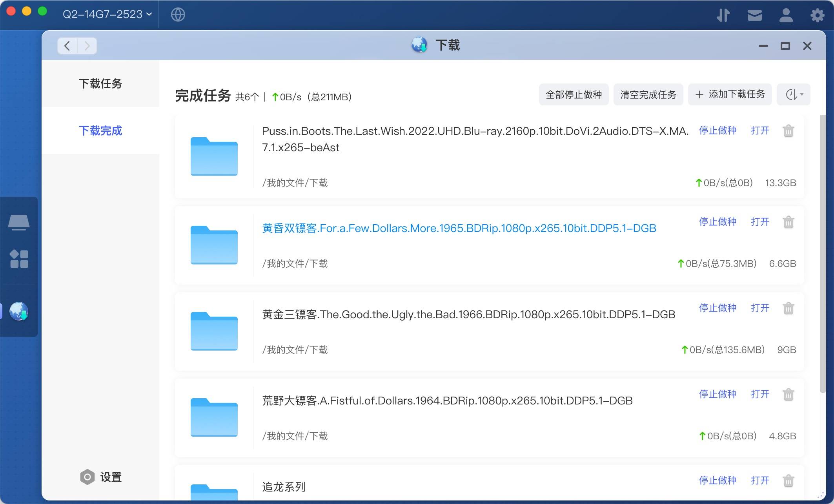Click the 清空完成任务 button
The width and height of the screenshot is (834, 504).
[648, 94]
